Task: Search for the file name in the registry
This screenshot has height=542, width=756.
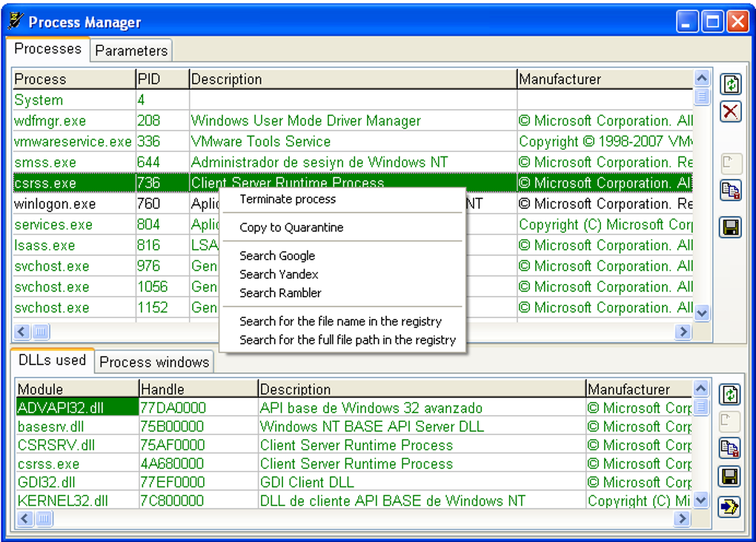Action: coord(340,321)
